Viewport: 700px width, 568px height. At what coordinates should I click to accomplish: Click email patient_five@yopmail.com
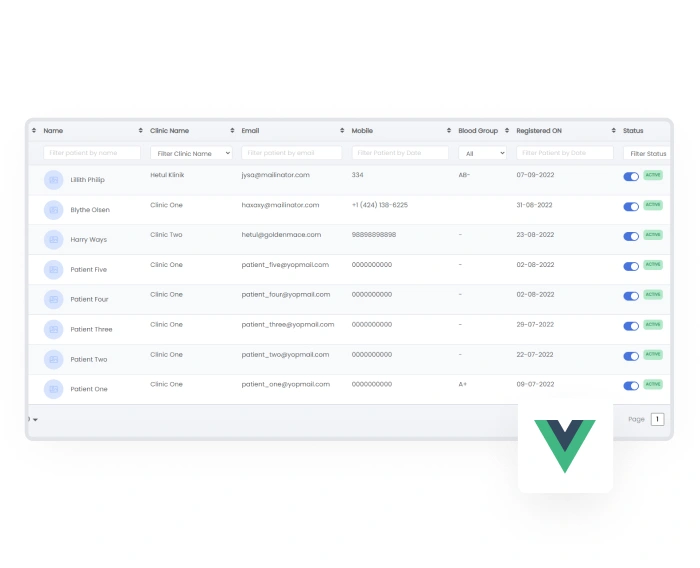(x=285, y=265)
